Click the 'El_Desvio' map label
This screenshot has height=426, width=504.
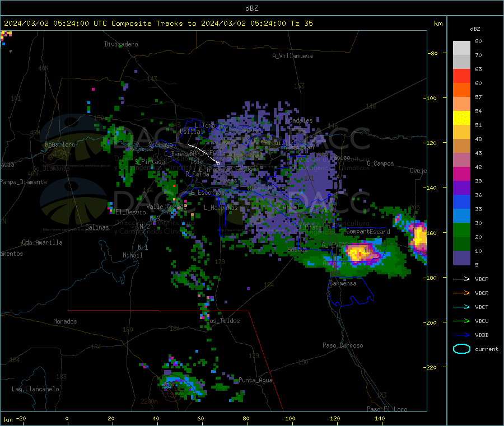click(130, 212)
